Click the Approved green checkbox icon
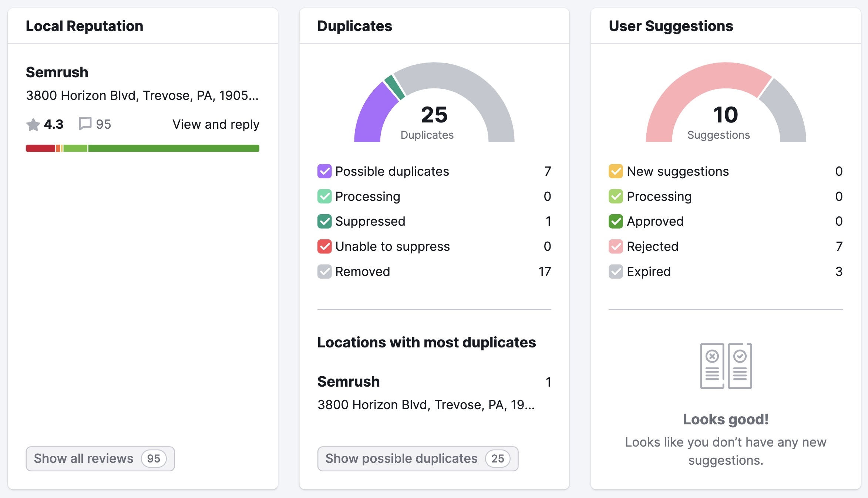The image size is (868, 498). [x=616, y=221]
